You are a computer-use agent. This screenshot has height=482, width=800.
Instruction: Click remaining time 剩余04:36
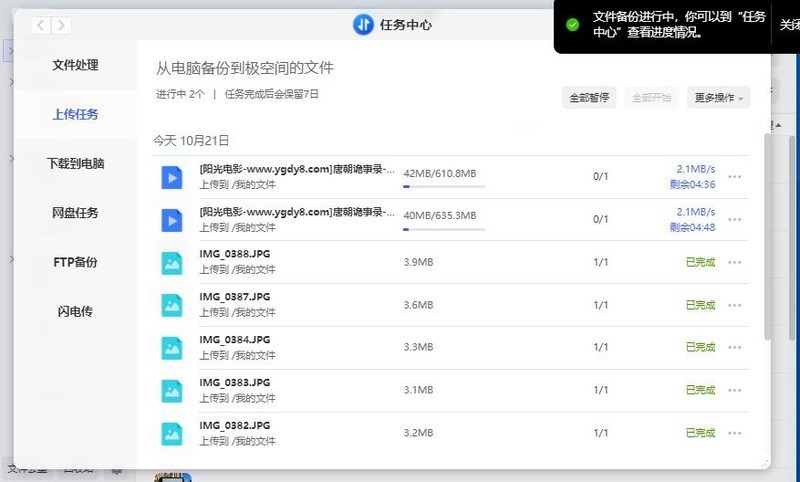(x=692, y=185)
